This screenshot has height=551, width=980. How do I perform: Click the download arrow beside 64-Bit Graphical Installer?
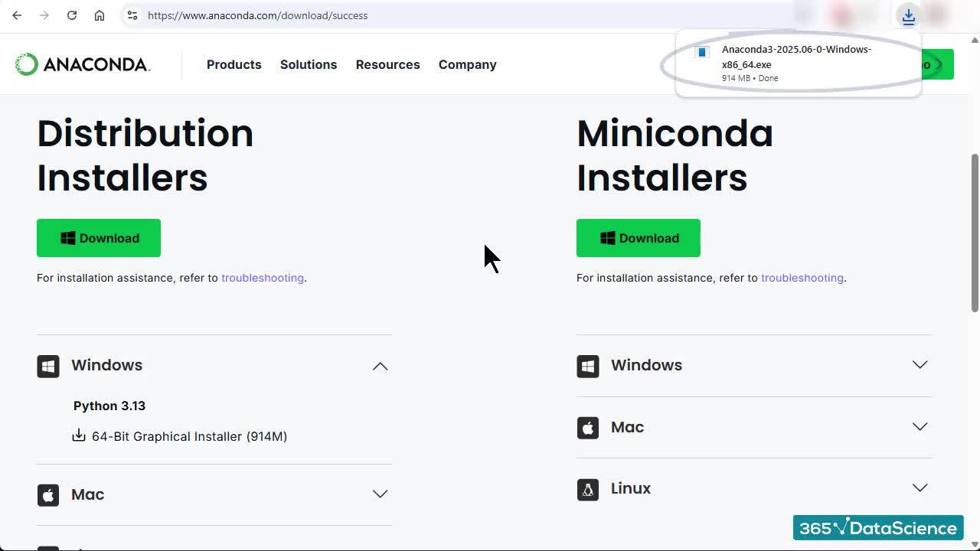(x=79, y=435)
